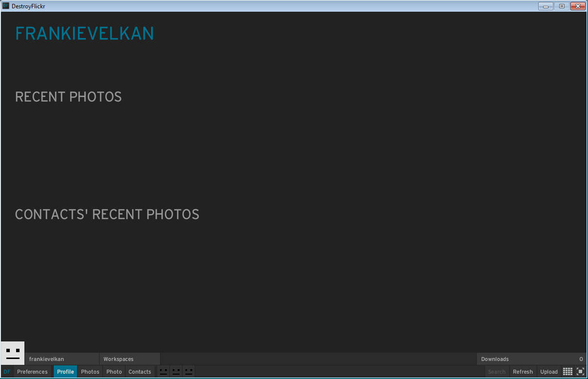
Task: Click the third face icon after Contacts
Action: pos(189,372)
